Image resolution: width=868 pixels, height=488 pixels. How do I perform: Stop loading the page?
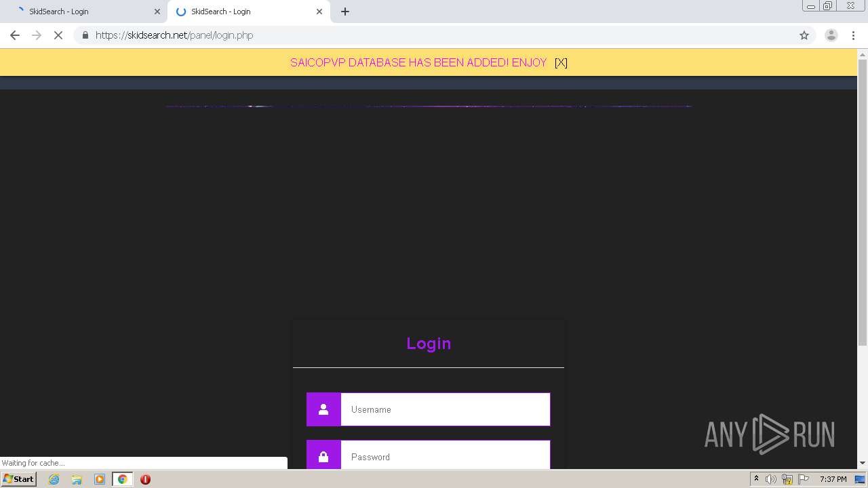point(58,35)
